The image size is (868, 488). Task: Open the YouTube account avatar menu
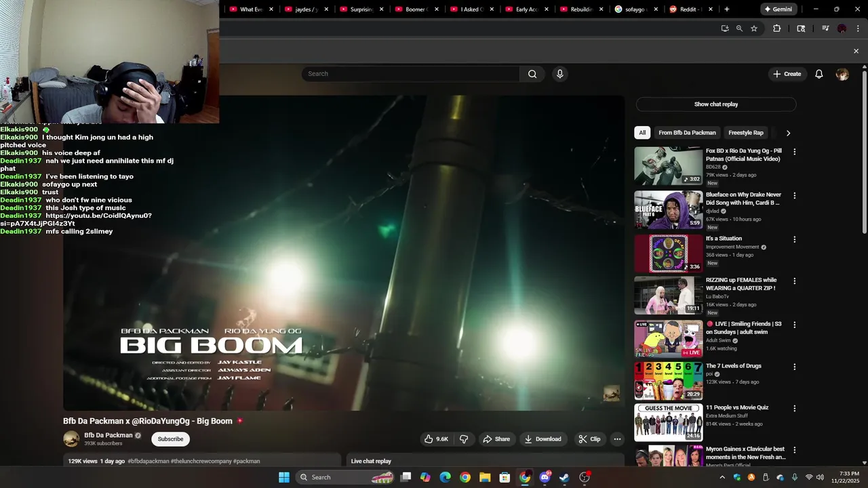coord(842,74)
